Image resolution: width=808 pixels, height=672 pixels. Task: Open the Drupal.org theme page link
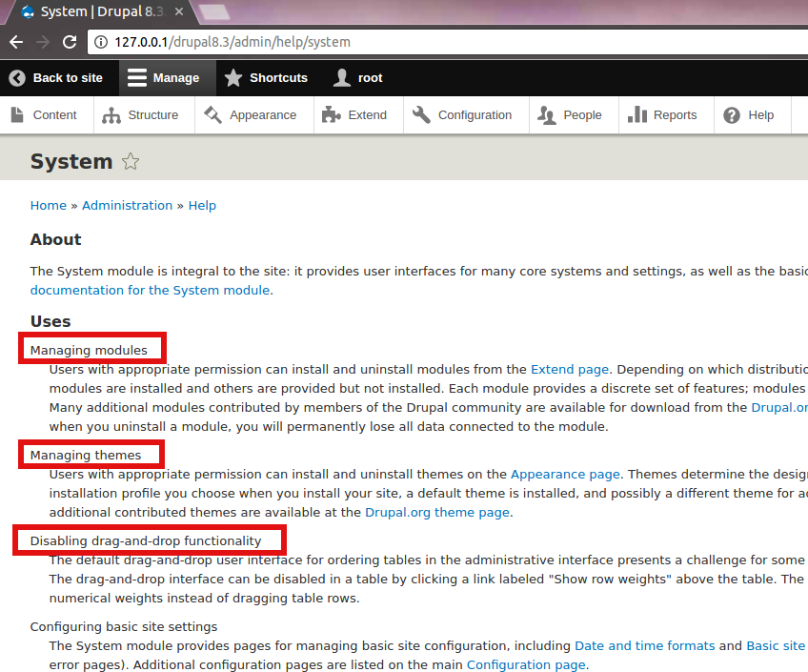click(437, 512)
